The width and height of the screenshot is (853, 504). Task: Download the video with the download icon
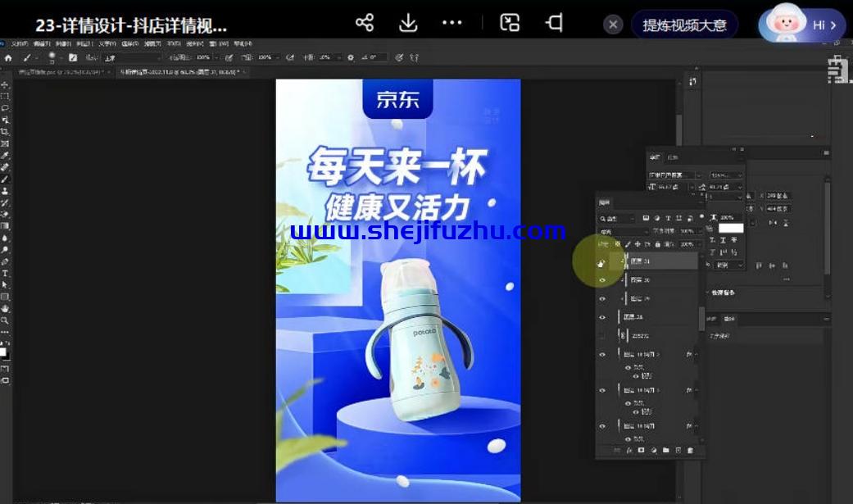(x=408, y=23)
